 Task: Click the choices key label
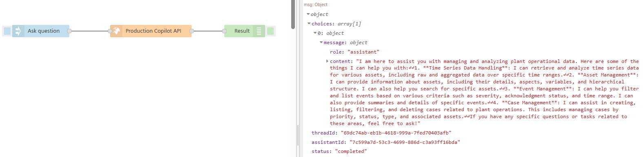point(322,24)
